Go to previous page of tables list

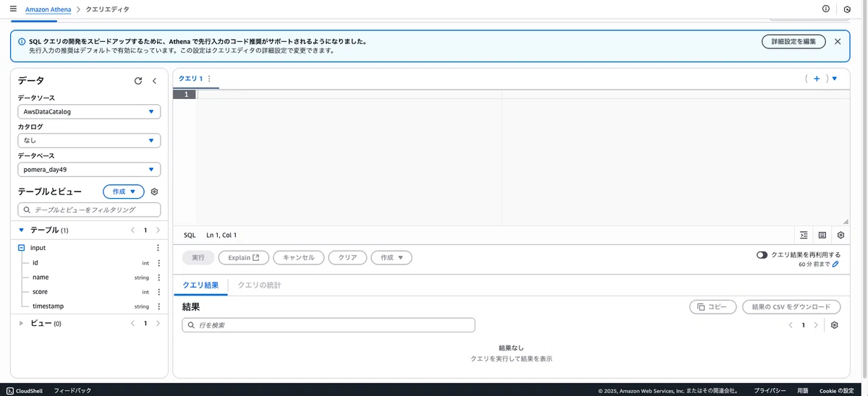(x=132, y=231)
